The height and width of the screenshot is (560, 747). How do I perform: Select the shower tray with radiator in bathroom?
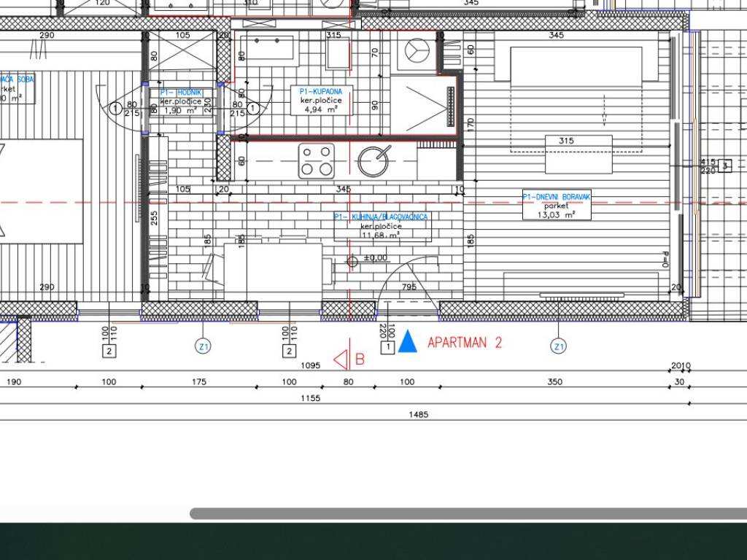(423, 105)
